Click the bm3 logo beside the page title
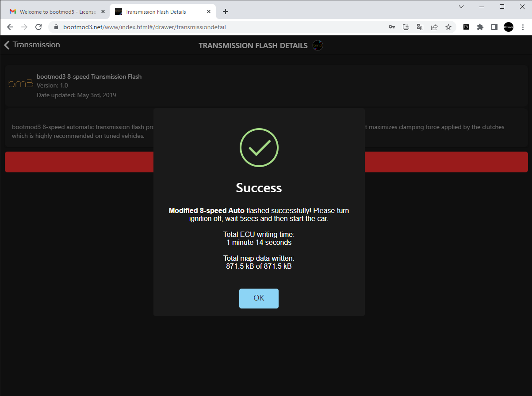 pos(318,45)
